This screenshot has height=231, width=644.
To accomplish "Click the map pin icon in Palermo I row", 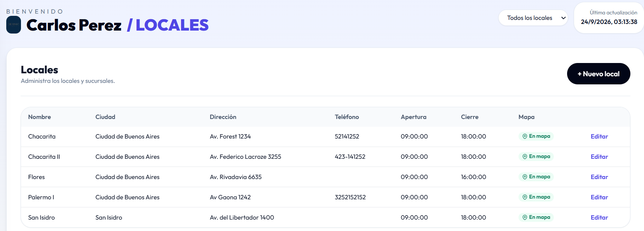I will 525,197.
